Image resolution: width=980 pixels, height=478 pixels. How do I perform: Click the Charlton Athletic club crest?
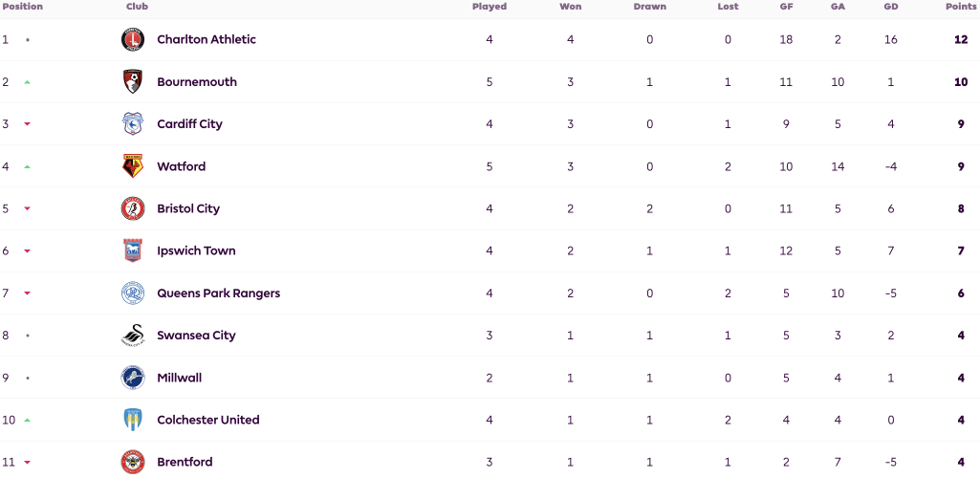point(133,39)
